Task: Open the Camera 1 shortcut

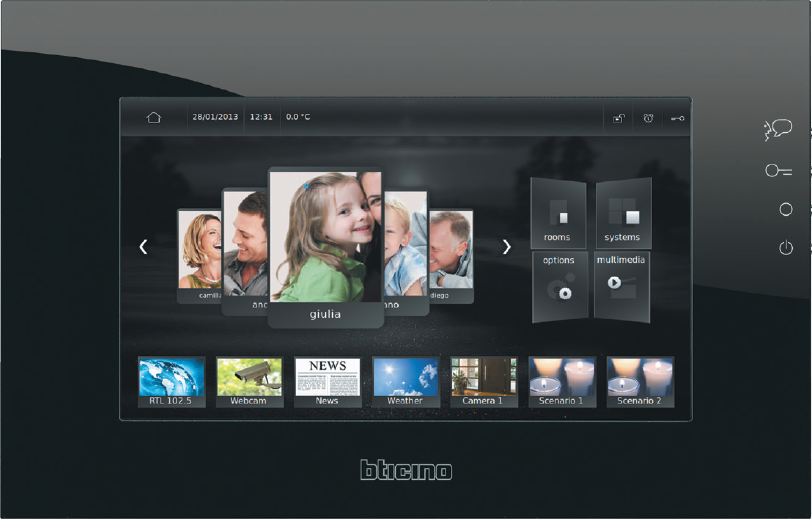Action: click(484, 382)
